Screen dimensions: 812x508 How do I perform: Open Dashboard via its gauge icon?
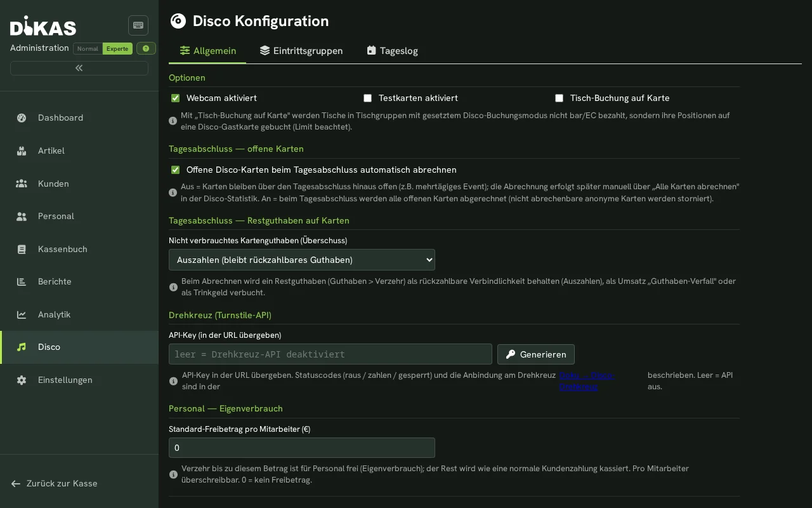[x=22, y=117]
